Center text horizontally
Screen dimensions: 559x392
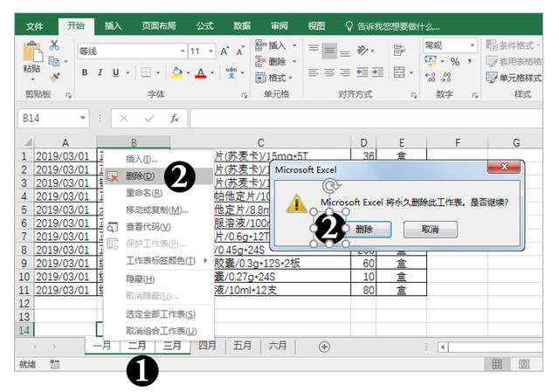click(x=329, y=72)
